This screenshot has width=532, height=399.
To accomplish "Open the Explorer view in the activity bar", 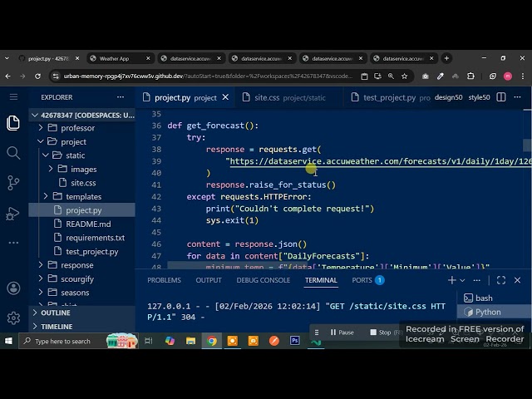I will pyautogui.click(x=13, y=123).
